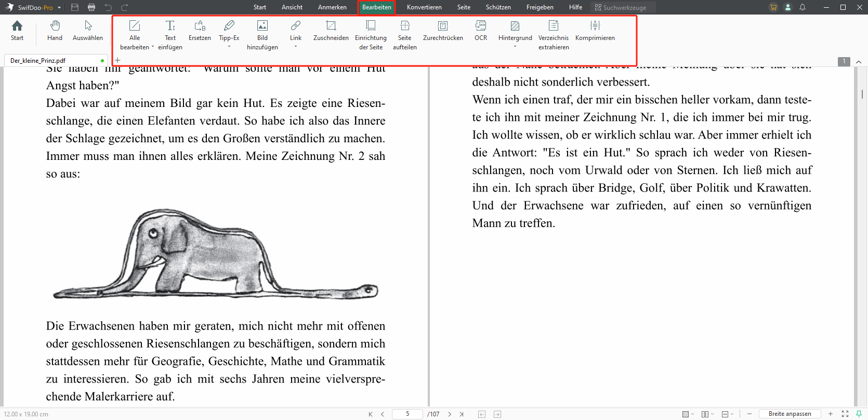The height and width of the screenshot is (420, 868).
Task: Open Einrichtung der Seite page setup
Action: click(x=371, y=35)
